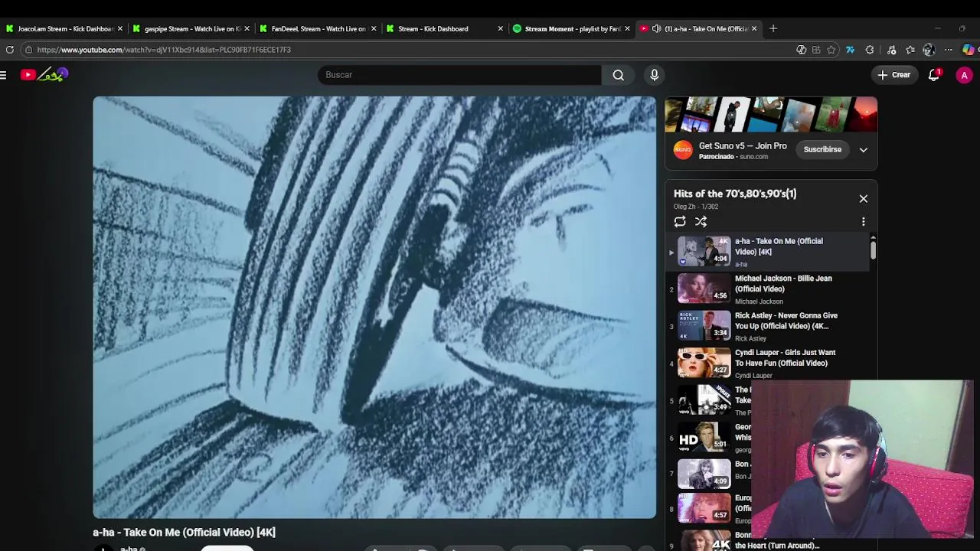Screen dimensions: 980x551
Task: Play the 3:49 playlist video thumbnail
Action: [704, 400]
